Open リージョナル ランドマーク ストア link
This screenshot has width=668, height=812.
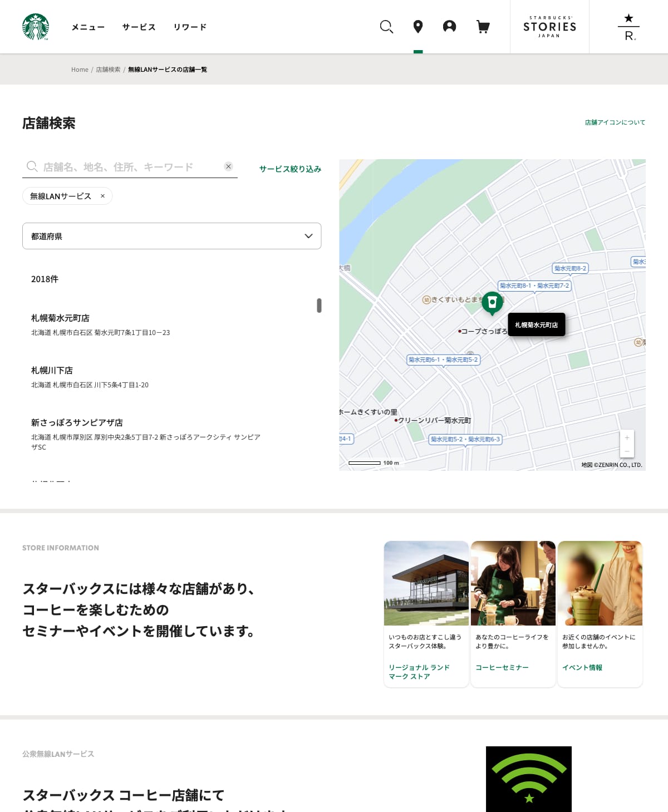419,672
